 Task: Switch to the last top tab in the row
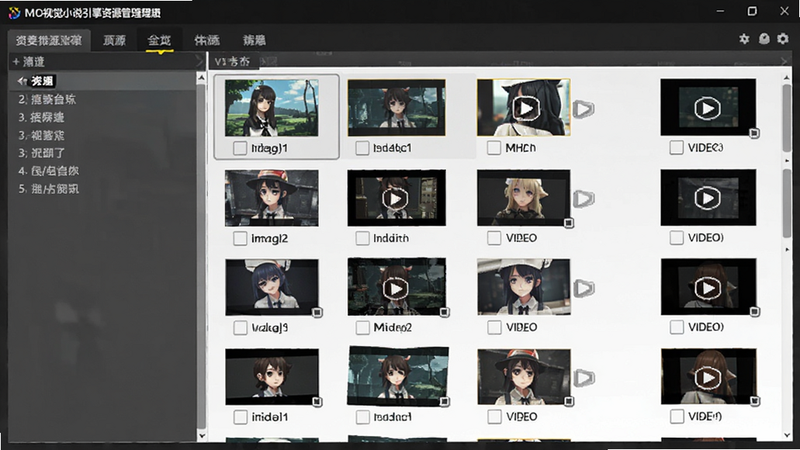(254, 40)
